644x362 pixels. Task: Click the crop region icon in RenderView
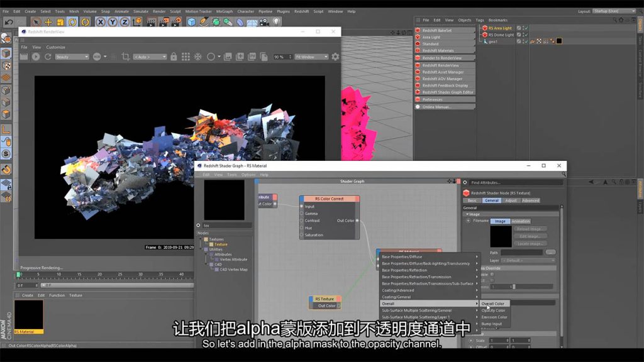(x=126, y=57)
